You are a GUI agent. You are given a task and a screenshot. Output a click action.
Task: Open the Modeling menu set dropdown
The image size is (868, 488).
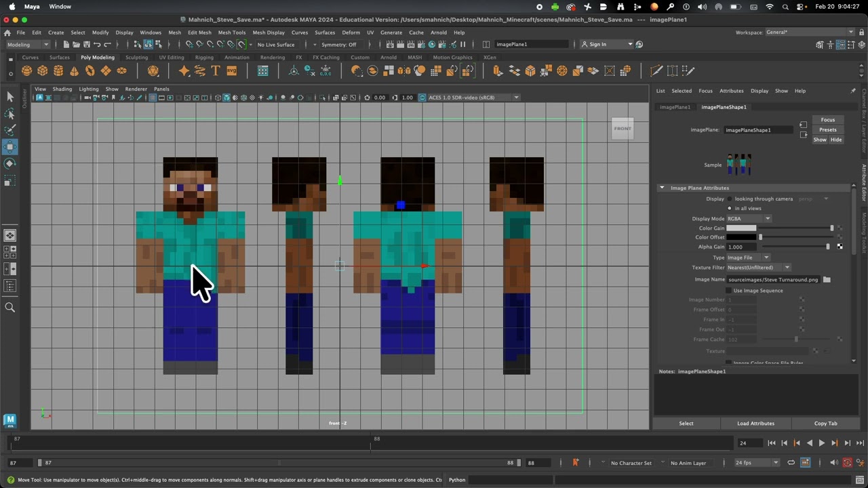27,44
